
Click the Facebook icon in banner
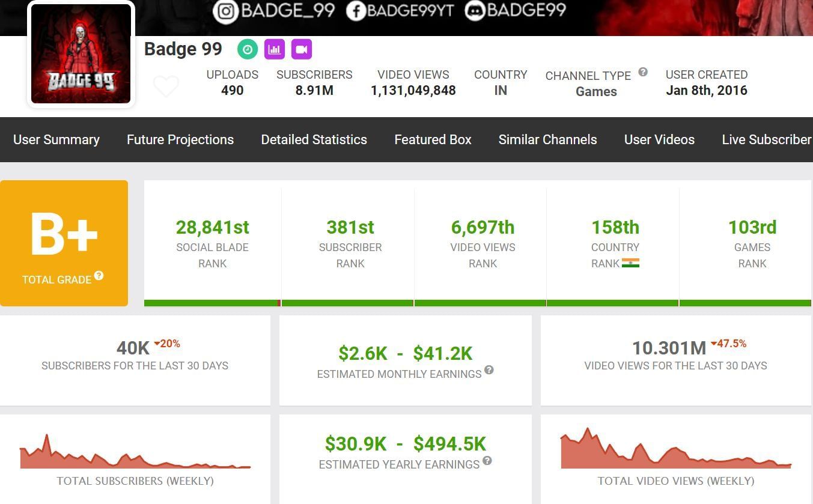click(x=356, y=11)
